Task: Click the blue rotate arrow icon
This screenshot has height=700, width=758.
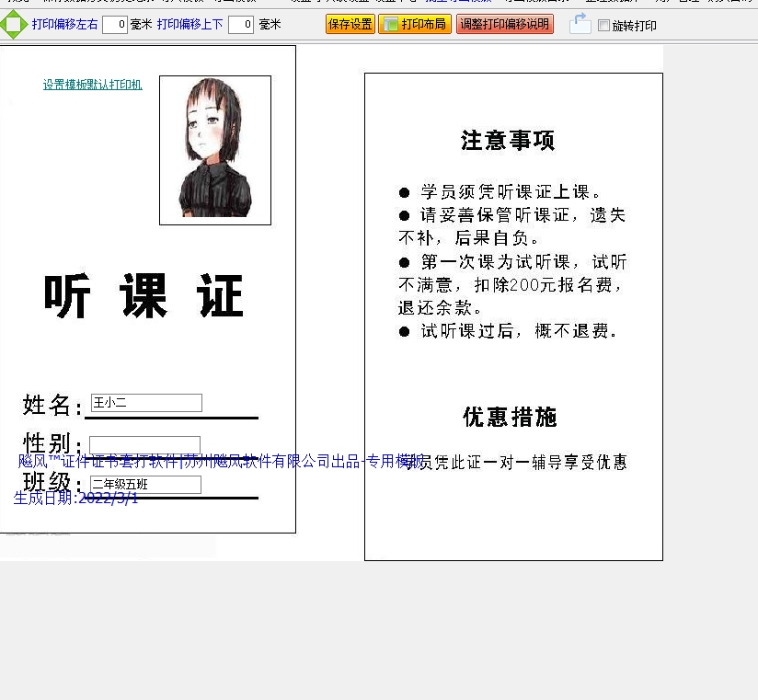Action: [x=580, y=24]
